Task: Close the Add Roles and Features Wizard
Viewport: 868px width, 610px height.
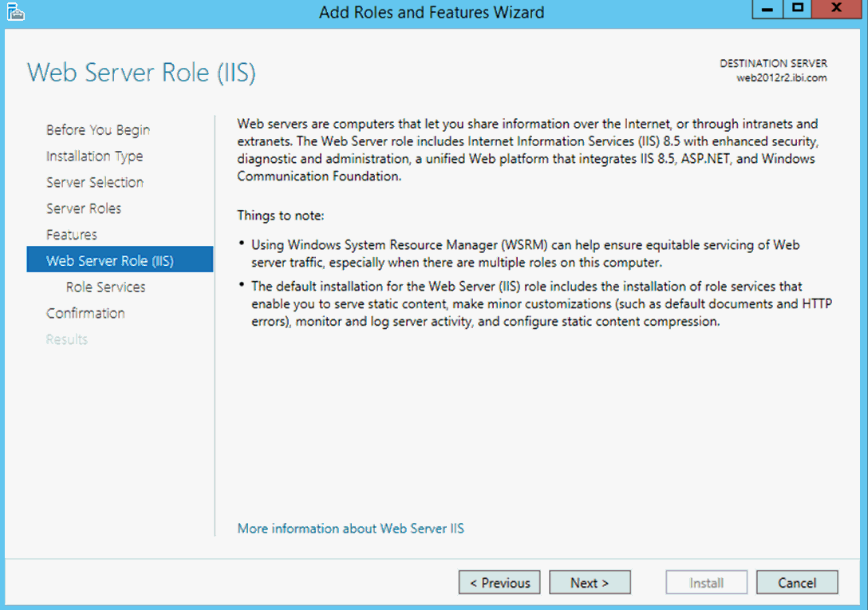Action: tap(836, 9)
